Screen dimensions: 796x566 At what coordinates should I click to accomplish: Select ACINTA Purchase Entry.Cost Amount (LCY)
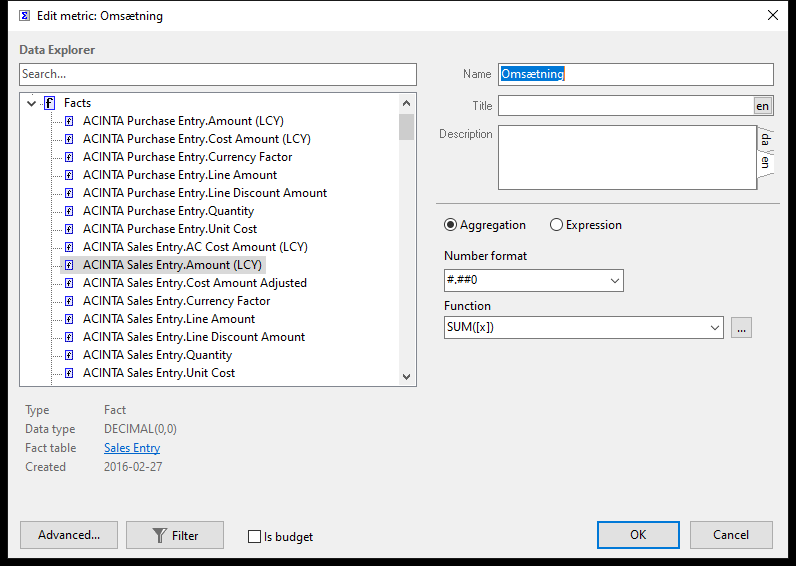(x=197, y=139)
